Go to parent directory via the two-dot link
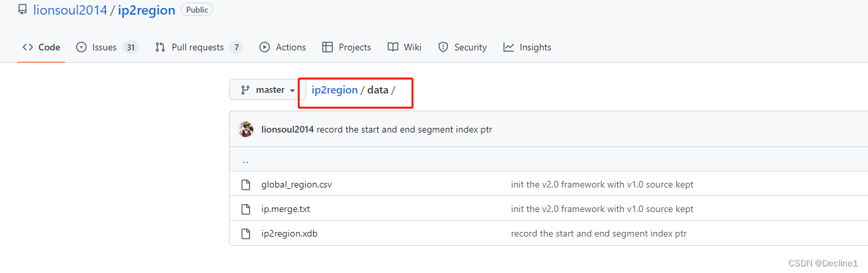Screen dimensions: 868x273 pos(245,160)
